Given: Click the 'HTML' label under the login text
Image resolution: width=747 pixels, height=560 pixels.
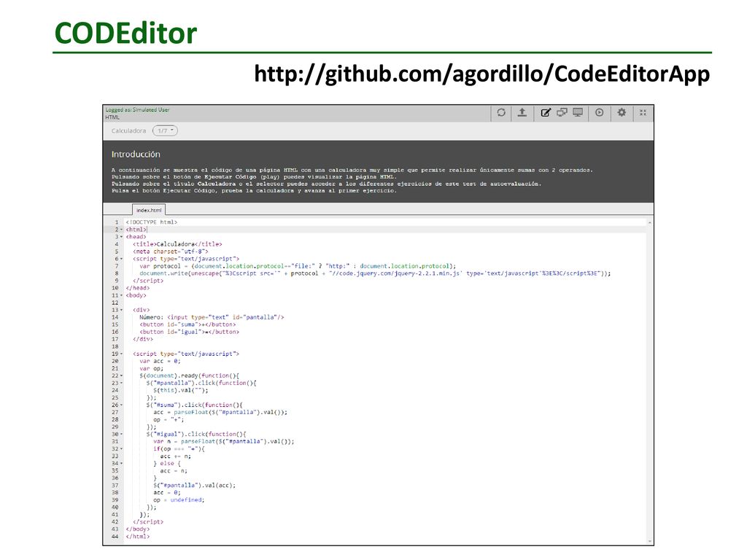Looking at the screenshot, I should [x=112, y=117].
